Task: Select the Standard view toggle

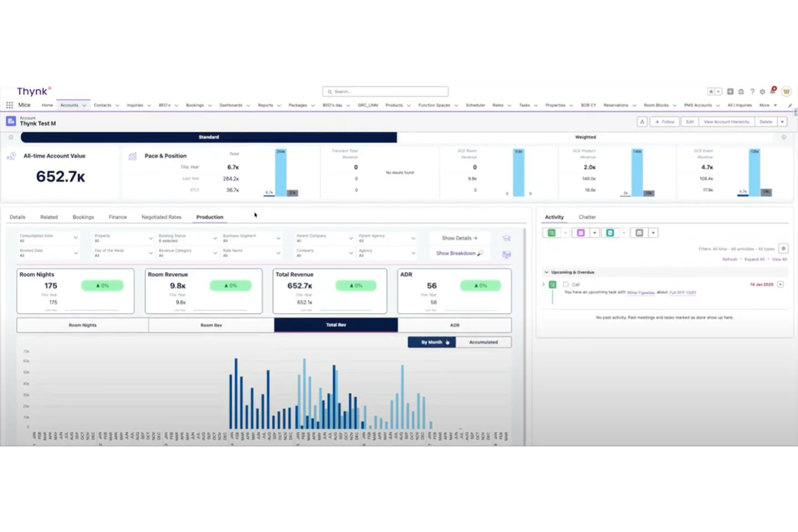Action: [x=209, y=137]
